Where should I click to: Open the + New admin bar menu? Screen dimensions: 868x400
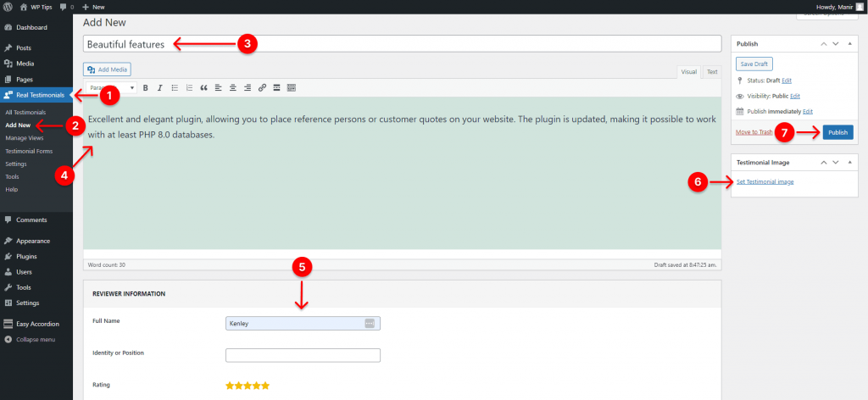tap(93, 7)
